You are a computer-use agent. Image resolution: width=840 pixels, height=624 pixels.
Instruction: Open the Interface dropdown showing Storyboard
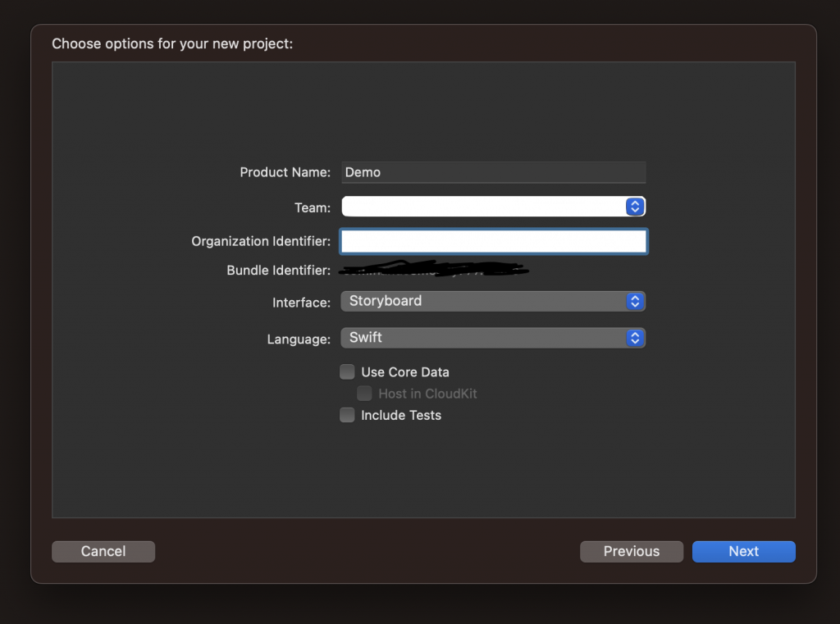pos(484,302)
